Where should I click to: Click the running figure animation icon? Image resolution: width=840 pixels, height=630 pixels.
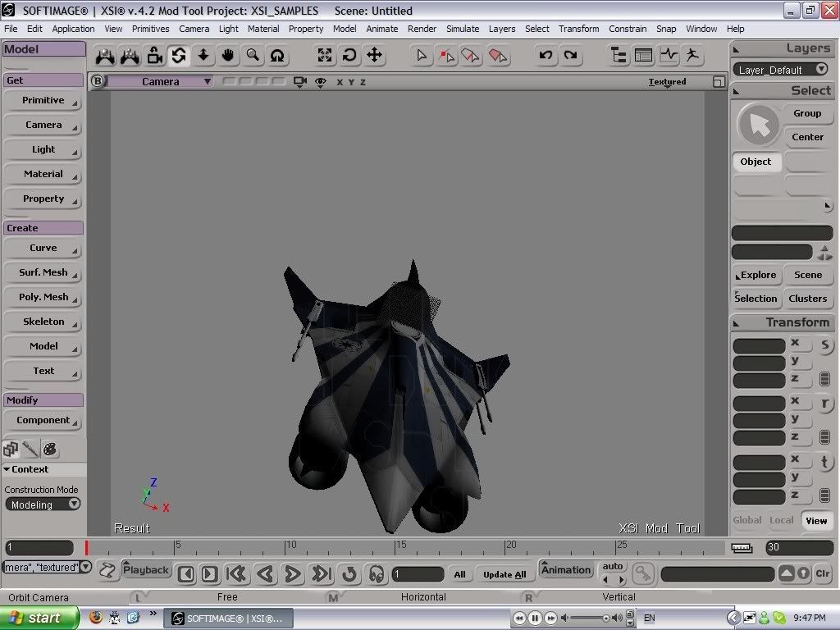coord(692,55)
